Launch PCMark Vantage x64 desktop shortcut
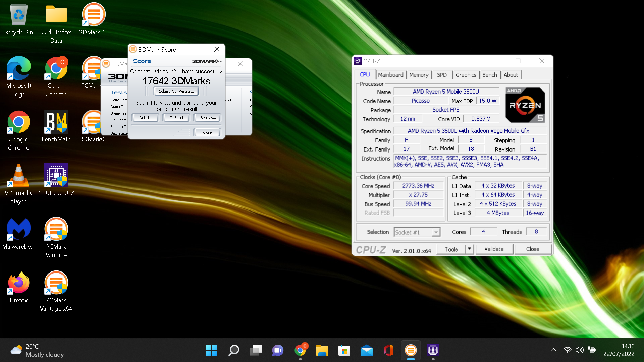 pyautogui.click(x=56, y=291)
